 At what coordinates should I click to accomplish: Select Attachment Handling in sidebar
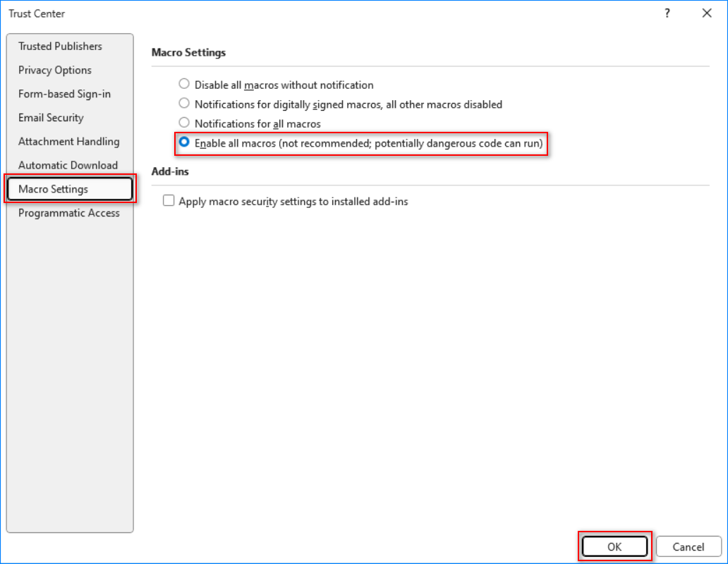coord(68,142)
